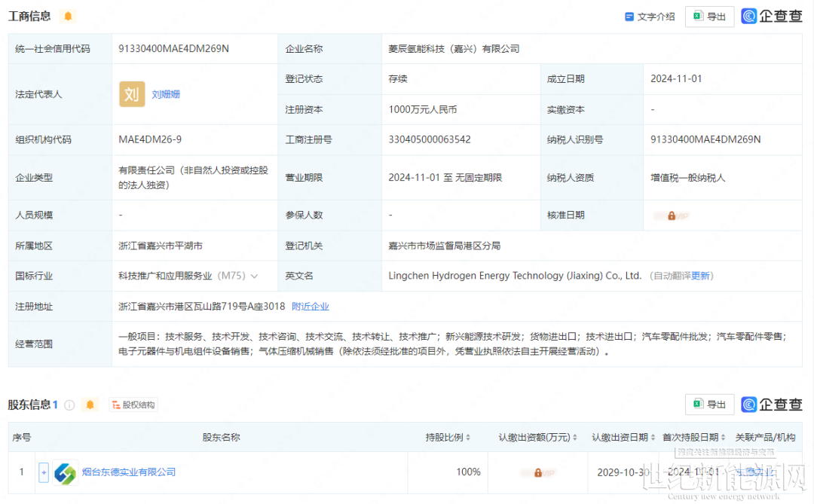Click 浙江省嘉兴市平湖市 region text
This screenshot has height=504, width=814.
[161, 246]
